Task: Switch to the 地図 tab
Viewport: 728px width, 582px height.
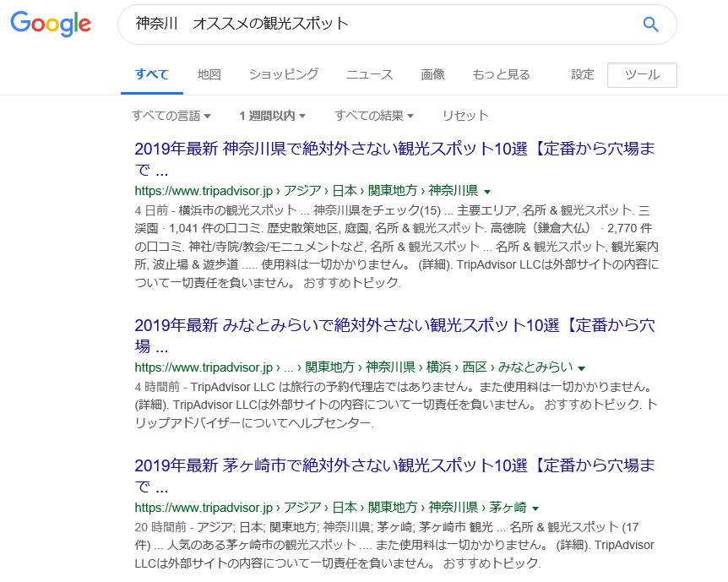Action: (209, 74)
